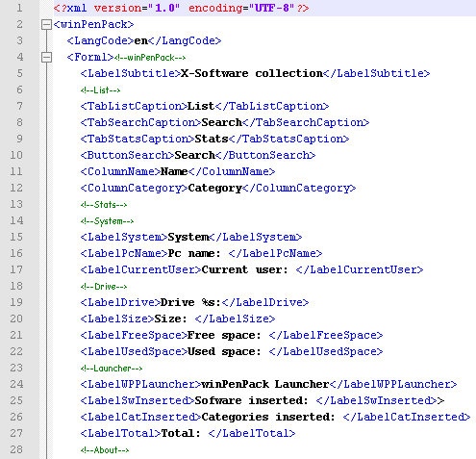The width and height of the screenshot is (476, 459).
Task: Collapse the Form1 element fold marker
Action: click(x=46, y=58)
